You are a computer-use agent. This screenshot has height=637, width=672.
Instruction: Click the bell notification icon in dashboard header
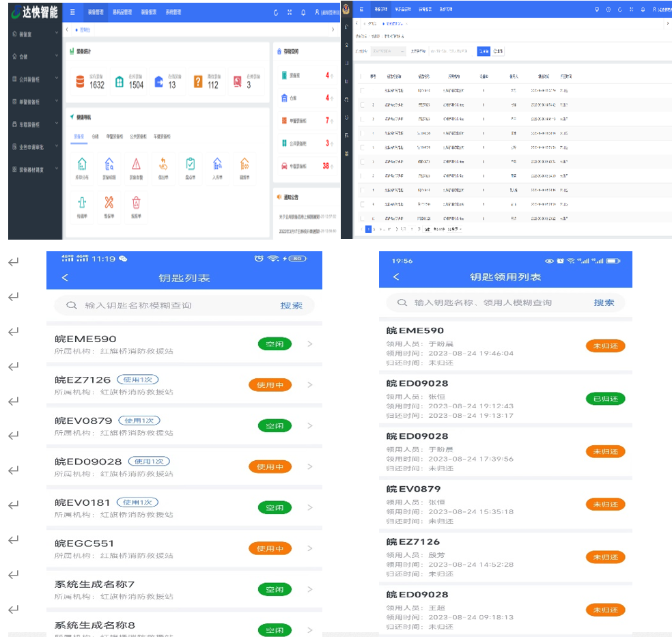pyautogui.click(x=303, y=12)
